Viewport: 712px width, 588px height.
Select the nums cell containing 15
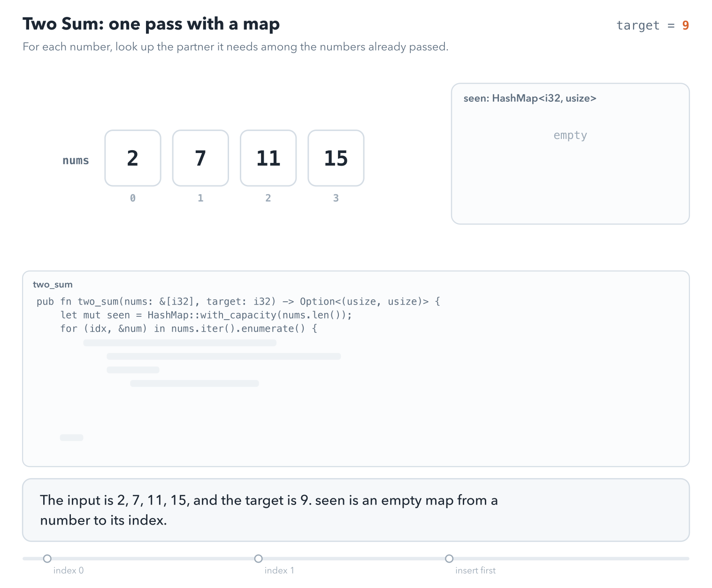336,158
